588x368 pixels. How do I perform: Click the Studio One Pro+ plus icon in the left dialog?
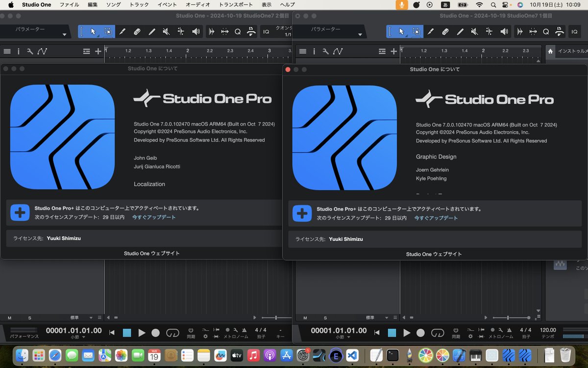tap(20, 212)
